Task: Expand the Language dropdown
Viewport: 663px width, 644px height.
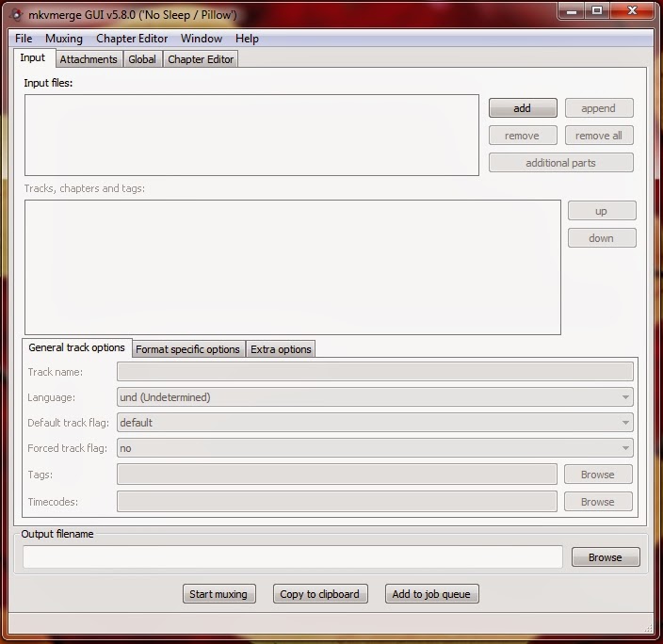Action: pyautogui.click(x=375, y=397)
